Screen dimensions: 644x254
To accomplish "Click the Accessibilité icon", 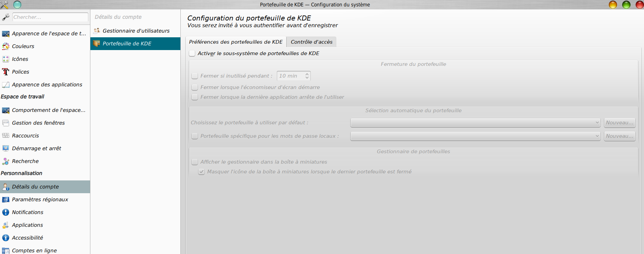I will 6,238.
